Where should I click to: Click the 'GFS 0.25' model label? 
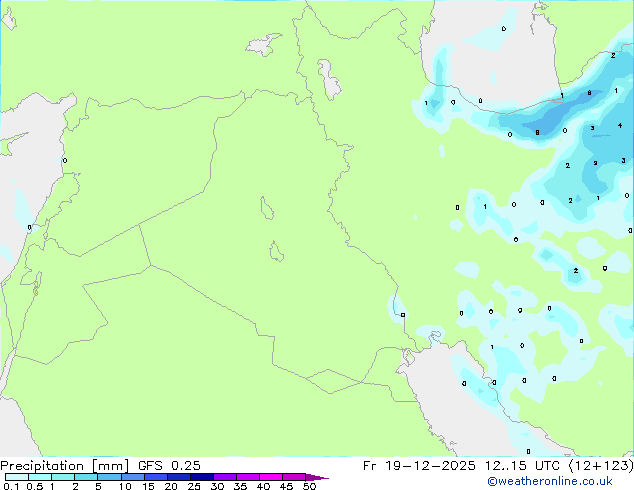(169, 466)
